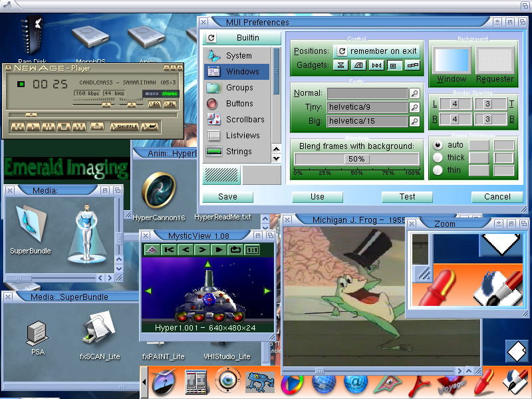Select System in MUI Preferences list
Image resolution: width=532 pixels, height=399 pixels.
tap(237, 56)
